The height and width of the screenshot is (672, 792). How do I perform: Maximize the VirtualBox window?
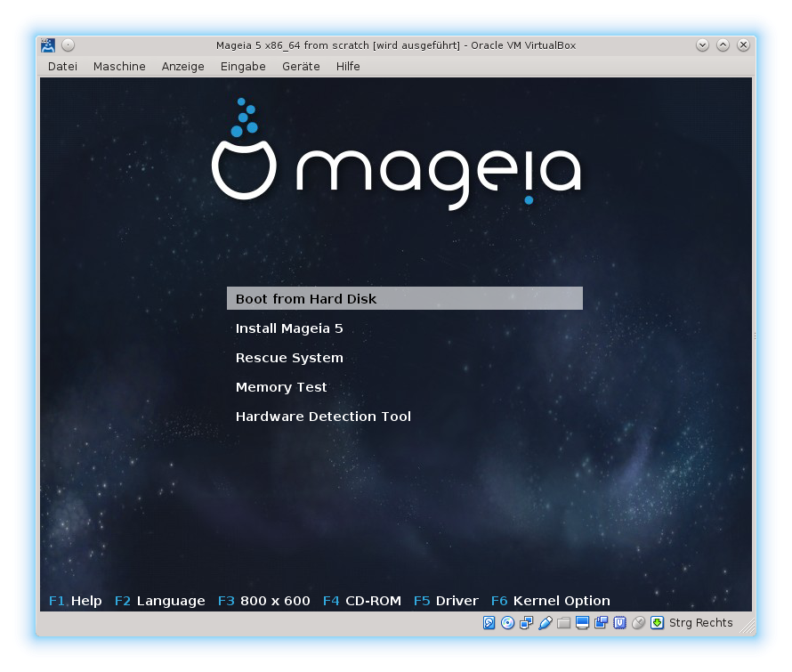[723, 45]
